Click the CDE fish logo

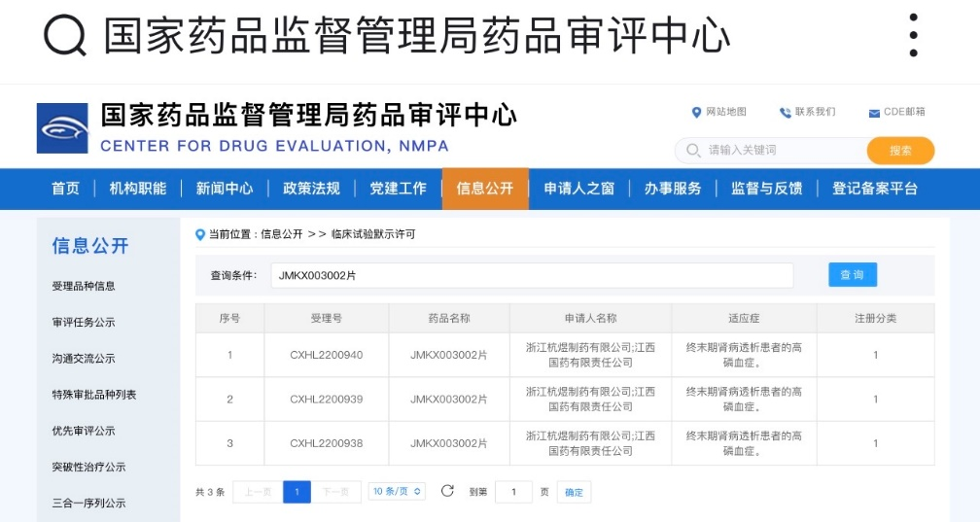[62, 128]
